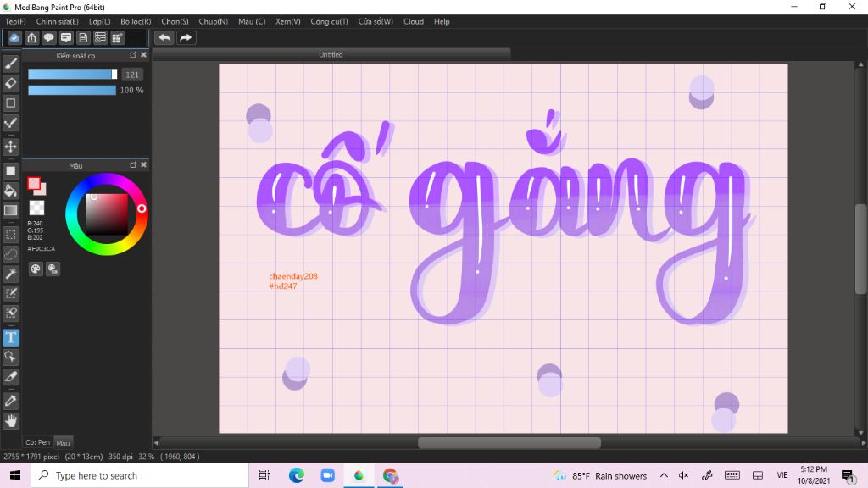This screenshot has height=488, width=868.
Task: Select the transparent color swatch
Action: tap(36, 208)
